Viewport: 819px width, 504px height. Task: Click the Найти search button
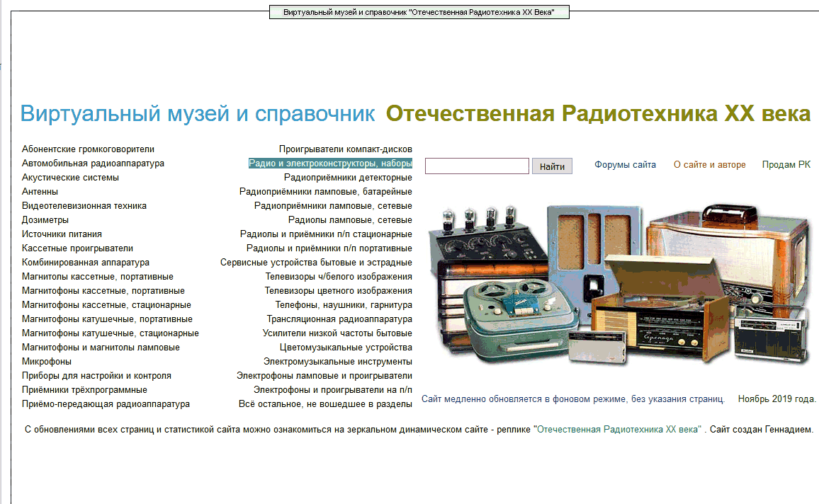point(552,166)
